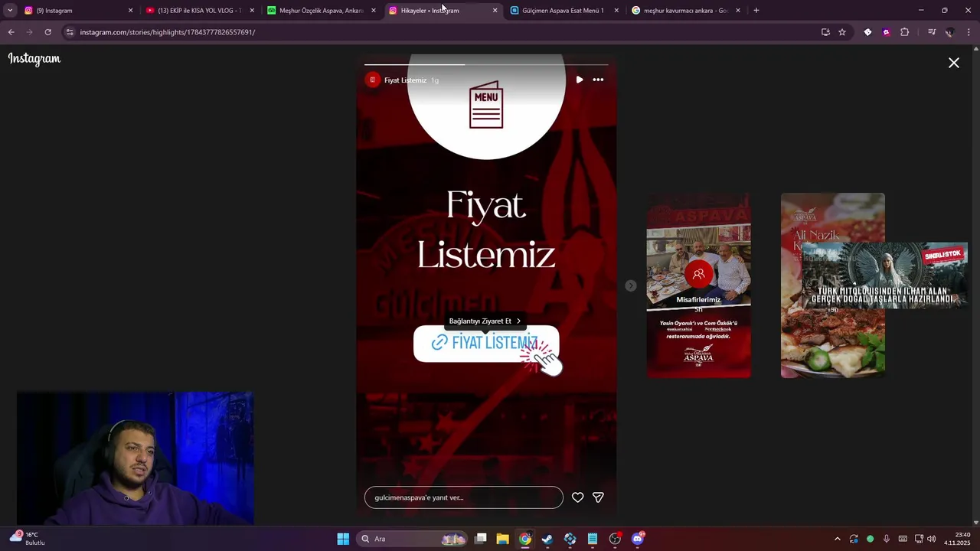The height and width of the screenshot is (551, 980).
Task: Click the Instagram logo
Action: (34, 59)
